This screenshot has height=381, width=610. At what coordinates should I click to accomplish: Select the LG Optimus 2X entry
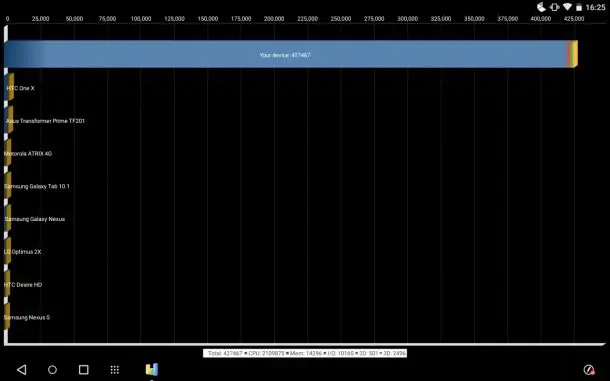pyautogui.click(x=23, y=251)
